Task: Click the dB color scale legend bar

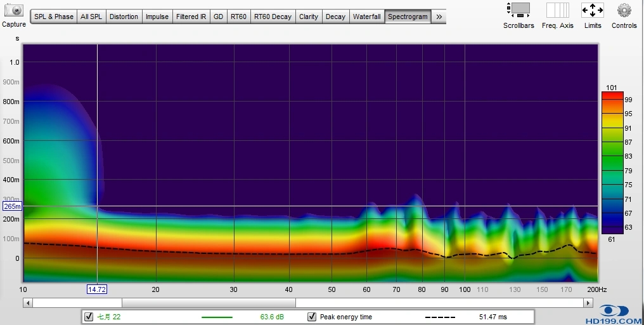Action: click(x=612, y=162)
